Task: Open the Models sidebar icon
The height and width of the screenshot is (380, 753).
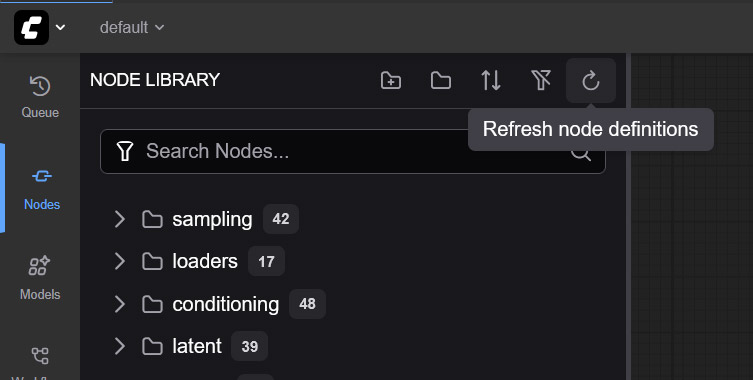Action: pos(40,278)
